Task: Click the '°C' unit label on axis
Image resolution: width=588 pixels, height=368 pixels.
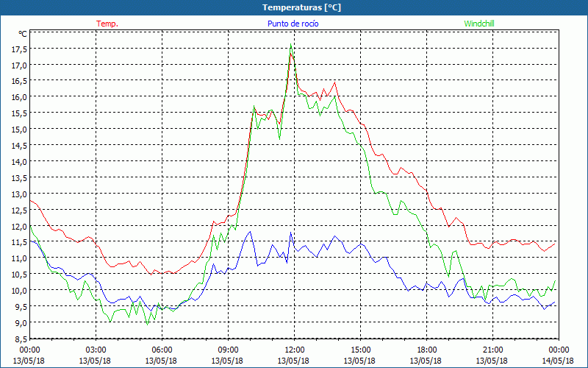Action: click(x=23, y=34)
